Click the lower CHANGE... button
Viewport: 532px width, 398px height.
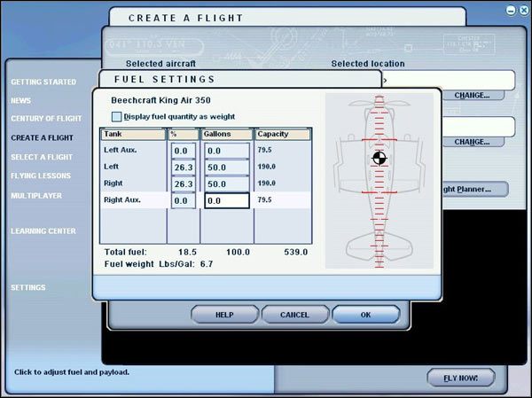(472, 142)
